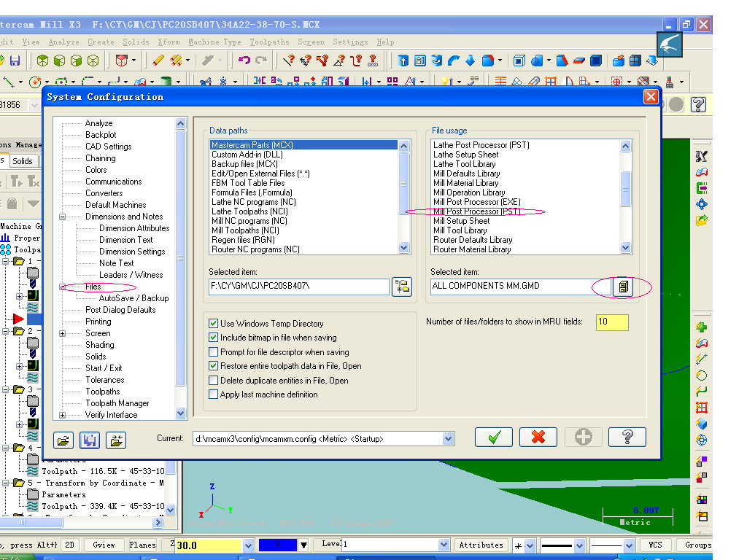Open the Z depth value dropdown

(x=248, y=545)
